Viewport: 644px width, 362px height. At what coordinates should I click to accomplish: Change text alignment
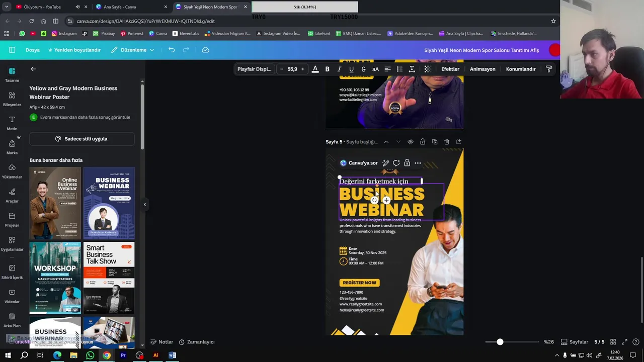pyautogui.click(x=387, y=69)
